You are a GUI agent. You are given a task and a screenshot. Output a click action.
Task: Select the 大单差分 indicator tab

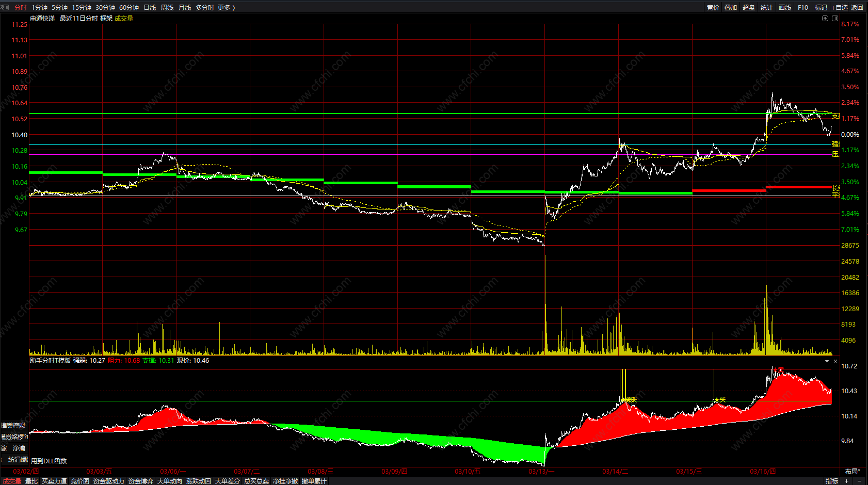228,481
